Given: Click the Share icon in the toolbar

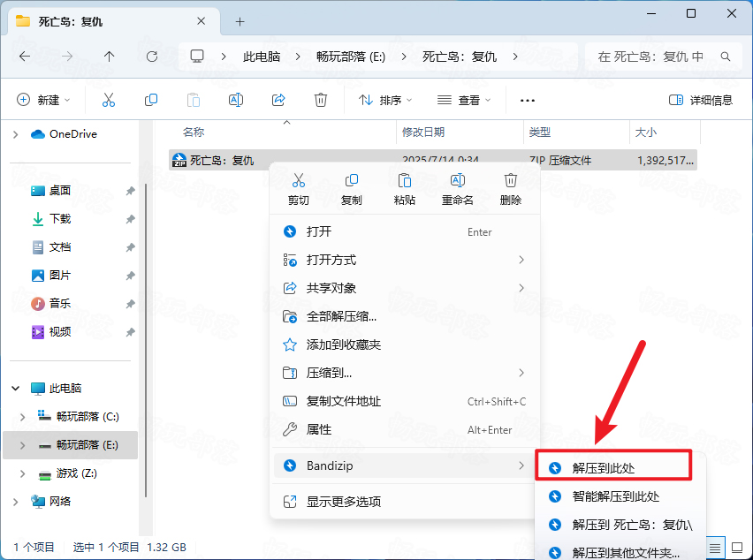Looking at the screenshot, I should (x=278, y=100).
